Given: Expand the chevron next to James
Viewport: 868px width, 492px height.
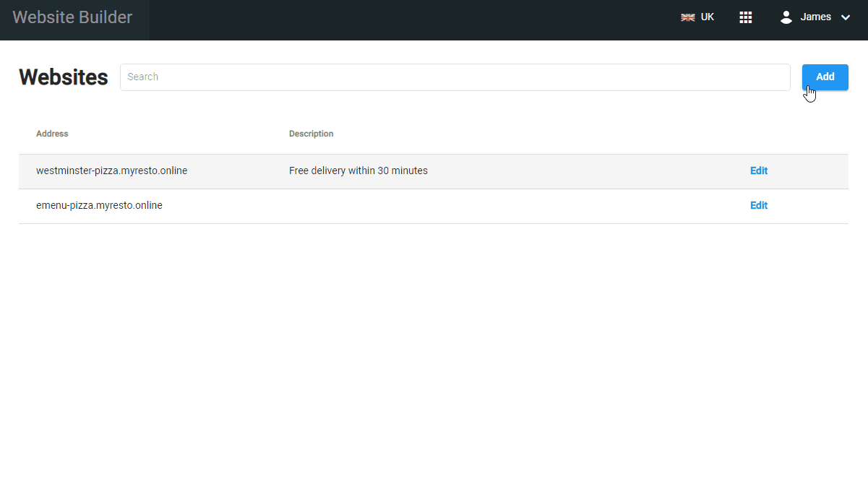Looking at the screenshot, I should (x=846, y=17).
